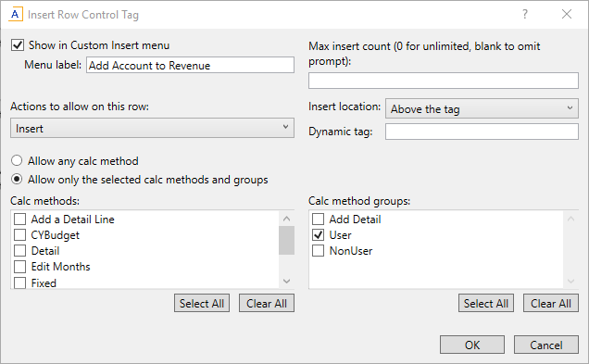Click the Axiom app icon in title bar
The height and width of the screenshot is (364, 589).
pyautogui.click(x=15, y=14)
